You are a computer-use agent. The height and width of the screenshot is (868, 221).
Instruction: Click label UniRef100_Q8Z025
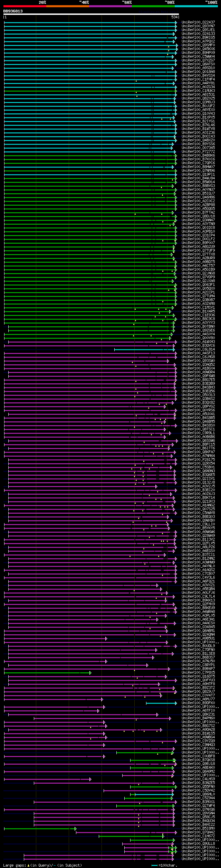(198, 99)
